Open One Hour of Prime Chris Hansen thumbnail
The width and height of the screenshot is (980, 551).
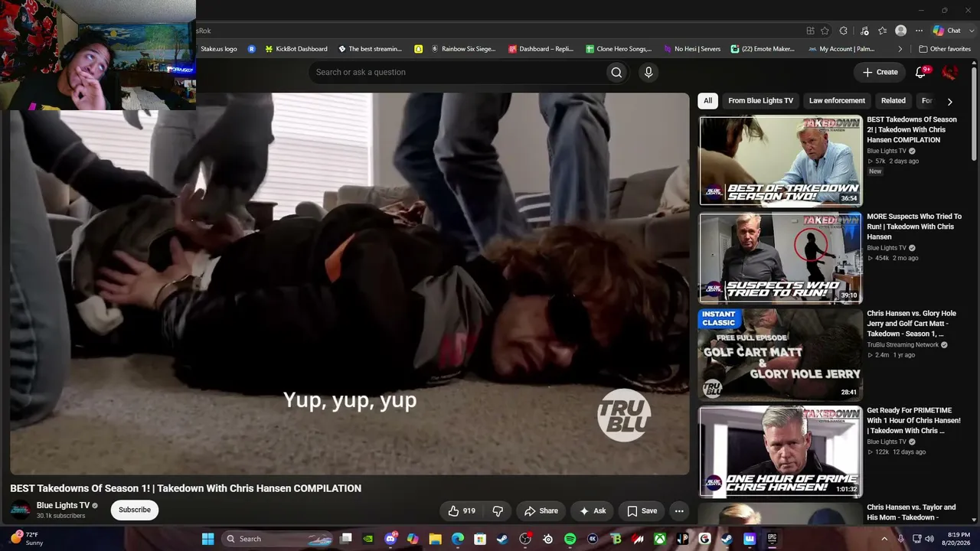coord(780,452)
